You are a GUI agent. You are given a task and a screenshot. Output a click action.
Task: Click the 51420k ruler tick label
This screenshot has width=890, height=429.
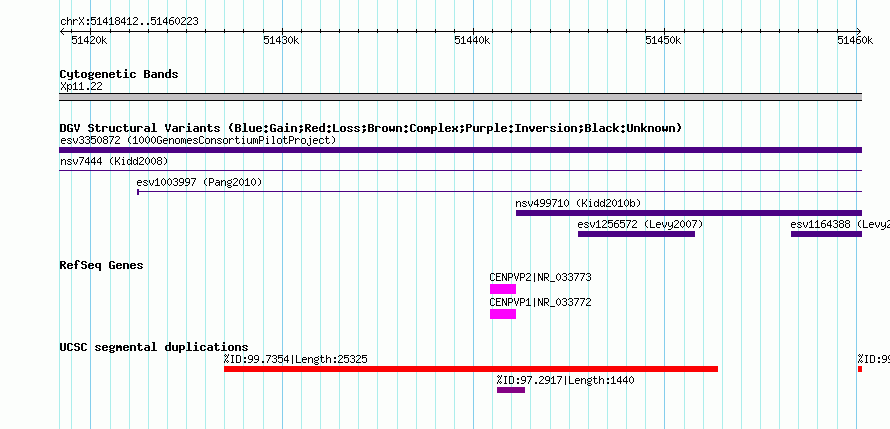[88, 40]
